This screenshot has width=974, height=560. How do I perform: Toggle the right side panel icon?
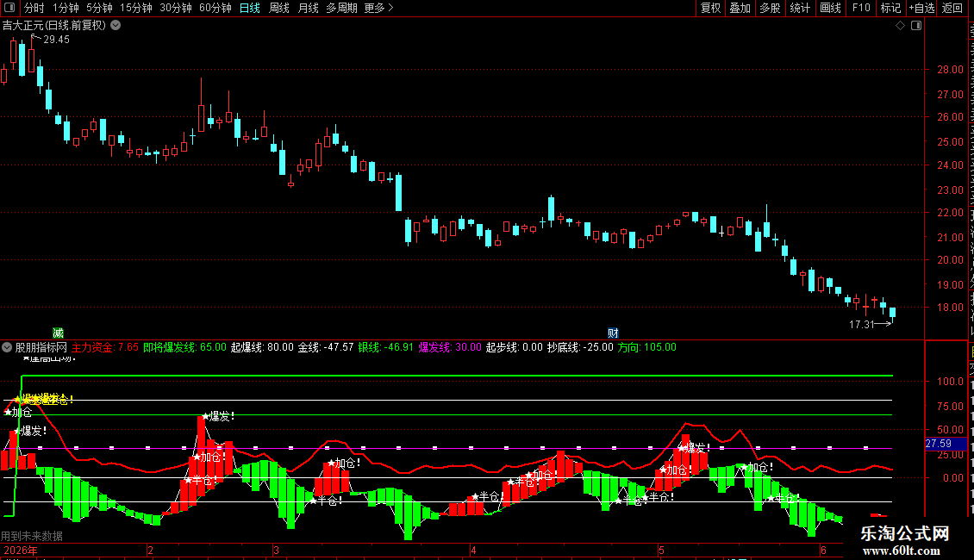pyautogui.click(x=916, y=26)
